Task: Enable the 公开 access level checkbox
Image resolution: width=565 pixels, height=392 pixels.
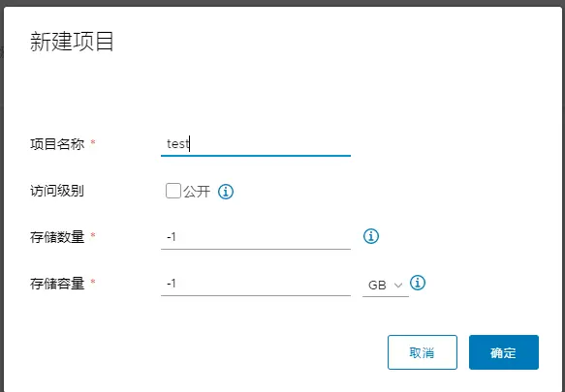Action: (173, 191)
